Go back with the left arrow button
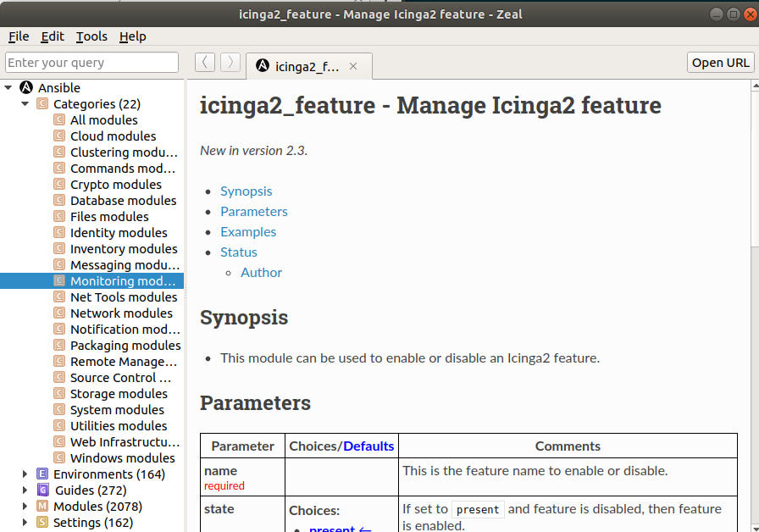 click(x=205, y=63)
